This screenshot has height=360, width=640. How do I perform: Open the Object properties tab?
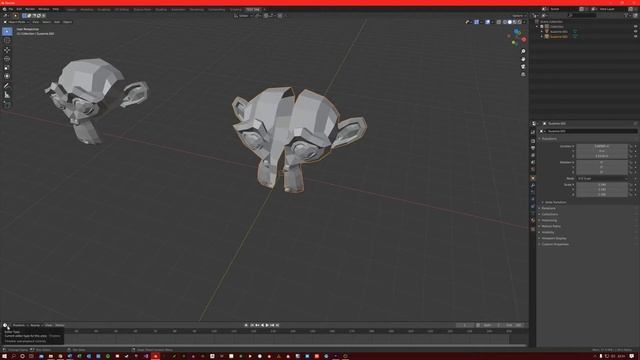pos(533,178)
